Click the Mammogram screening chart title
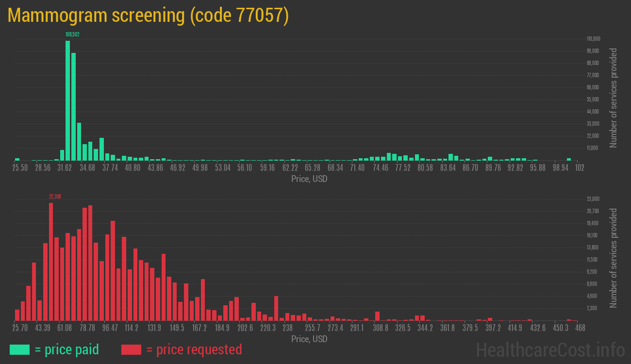The height and width of the screenshot is (364, 631). [x=149, y=16]
